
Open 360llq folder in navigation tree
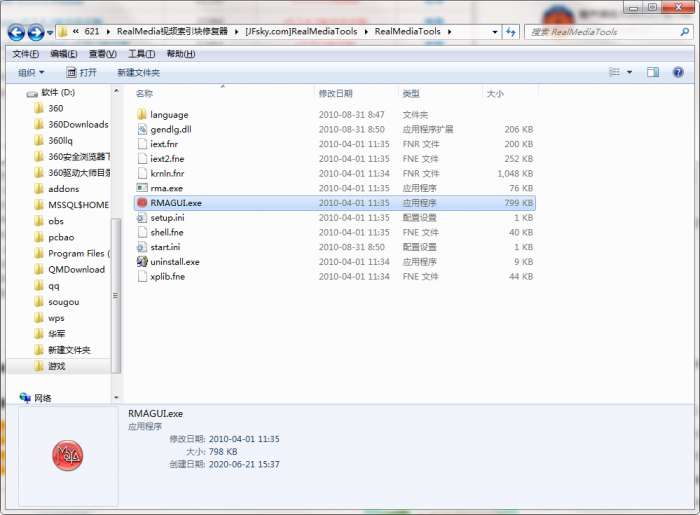coord(54,141)
